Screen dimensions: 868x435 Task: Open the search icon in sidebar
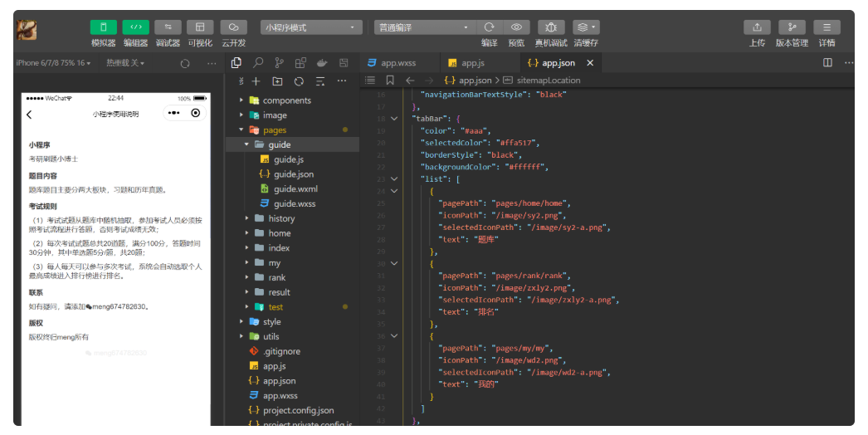[258, 63]
